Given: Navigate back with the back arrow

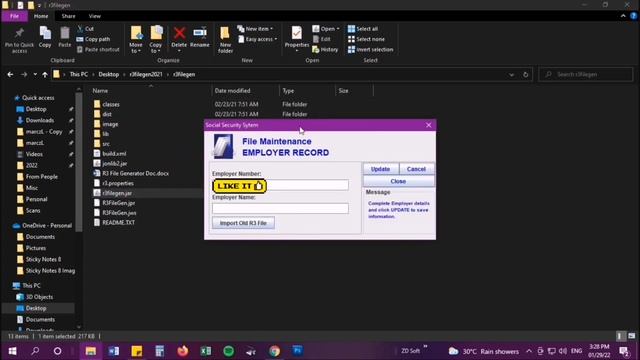Looking at the screenshot, I should point(10,75).
